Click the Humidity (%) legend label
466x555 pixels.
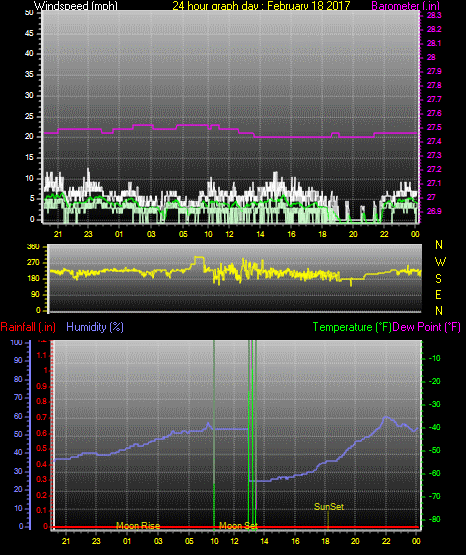pyautogui.click(x=95, y=327)
